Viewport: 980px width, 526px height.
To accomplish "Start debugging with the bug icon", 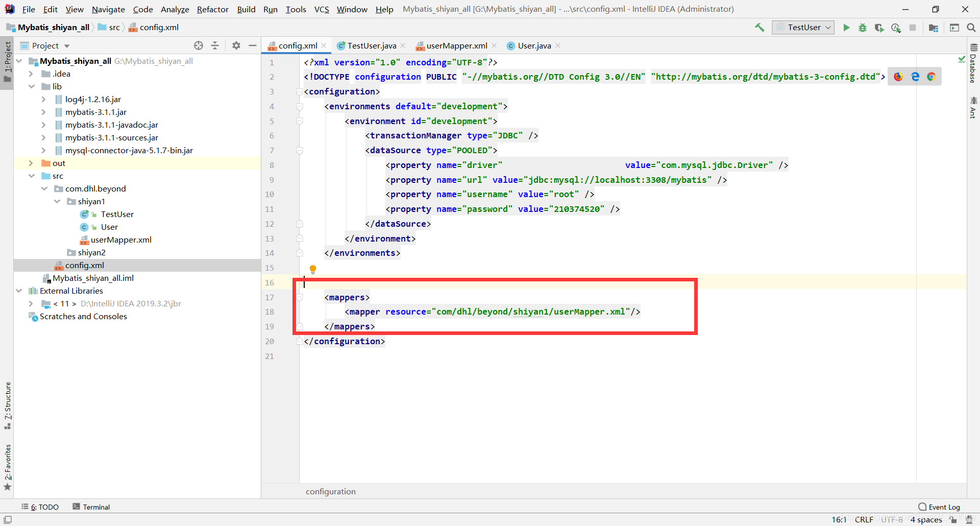I will pos(863,28).
